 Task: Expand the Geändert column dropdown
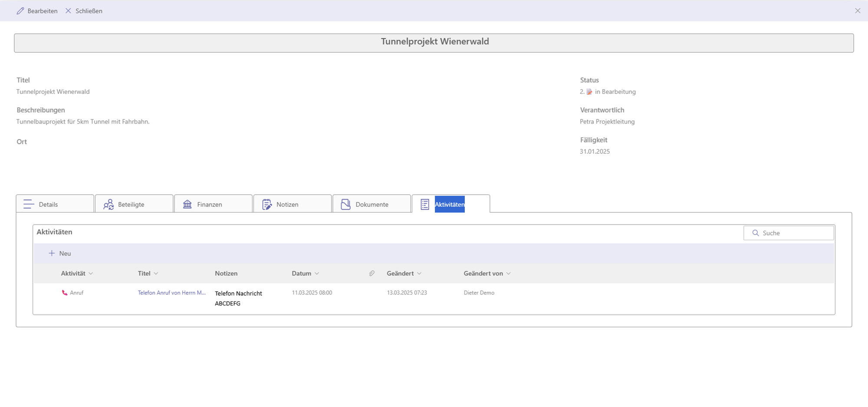[419, 273]
